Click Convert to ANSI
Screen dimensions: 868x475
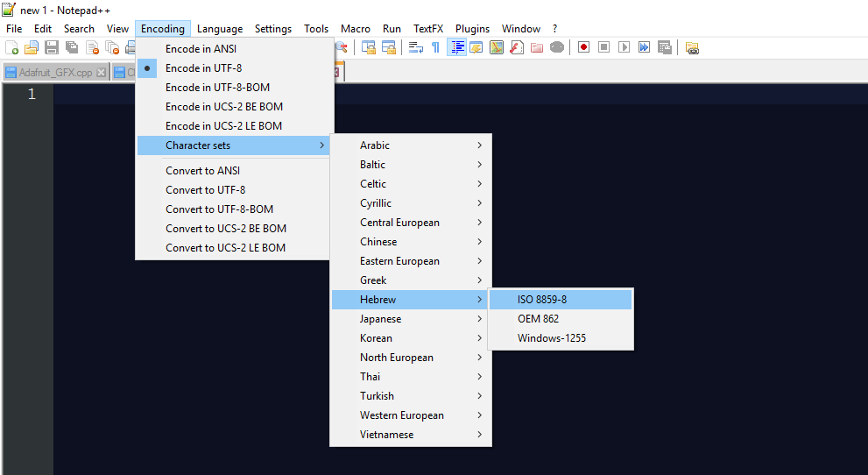(x=234, y=171)
